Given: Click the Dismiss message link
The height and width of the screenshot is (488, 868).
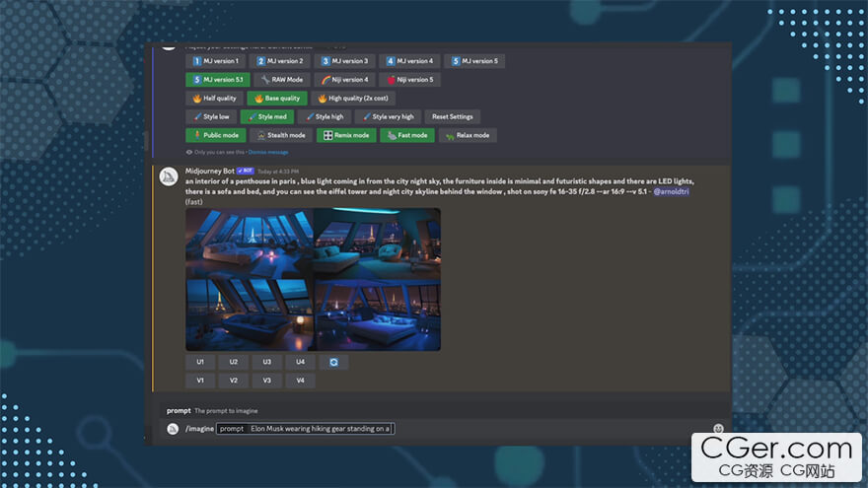Looking at the screenshot, I should click(x=268, y=152).
